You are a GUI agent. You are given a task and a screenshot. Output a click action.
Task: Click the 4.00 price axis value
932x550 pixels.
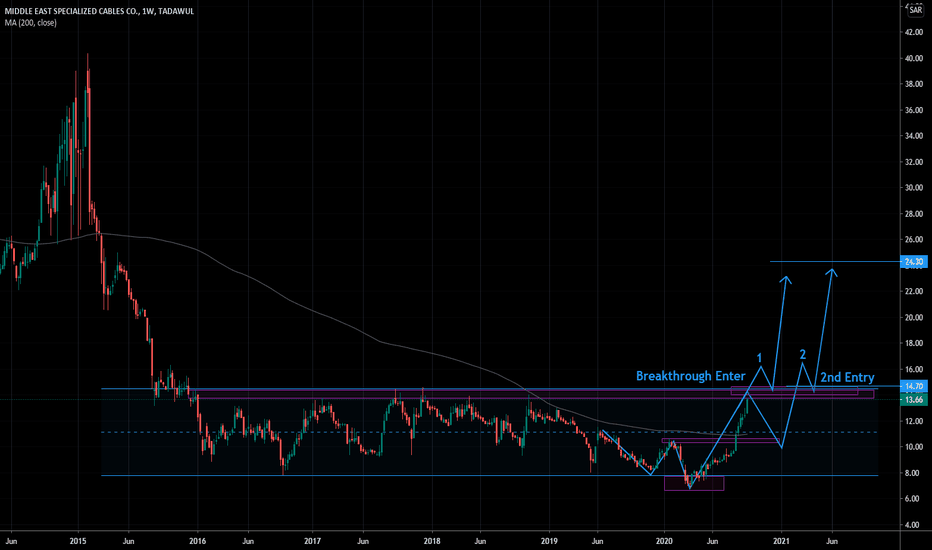pyautogui.click(x=914, y=525)
